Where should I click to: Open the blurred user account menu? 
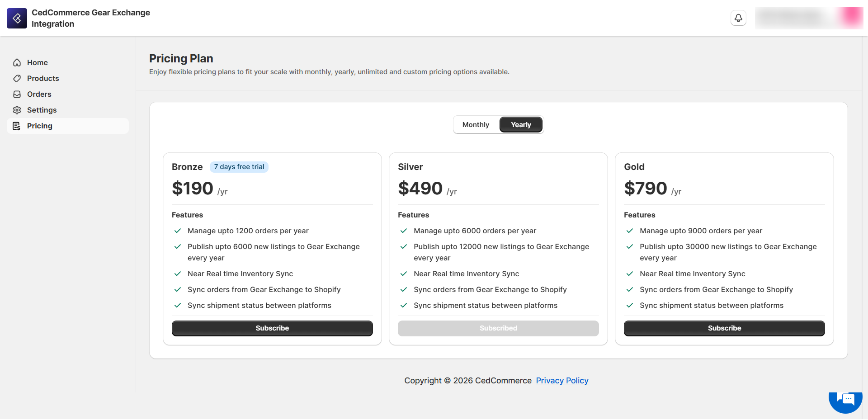pyautogui.click(x=808, y=18)
